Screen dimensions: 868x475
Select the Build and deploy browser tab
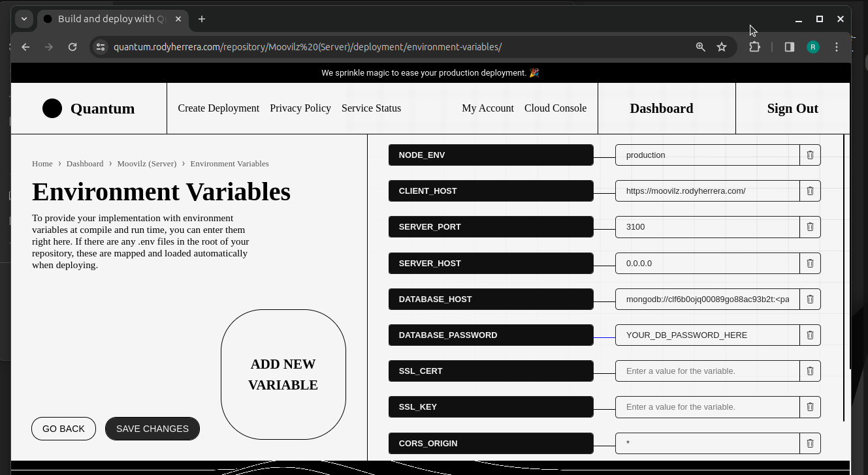113,19
